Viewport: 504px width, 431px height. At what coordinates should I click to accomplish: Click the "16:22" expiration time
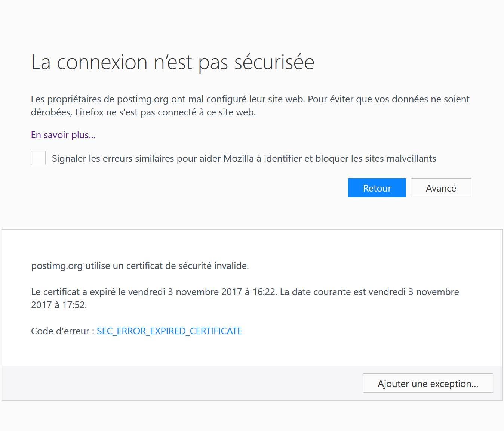tap(264, 292)
